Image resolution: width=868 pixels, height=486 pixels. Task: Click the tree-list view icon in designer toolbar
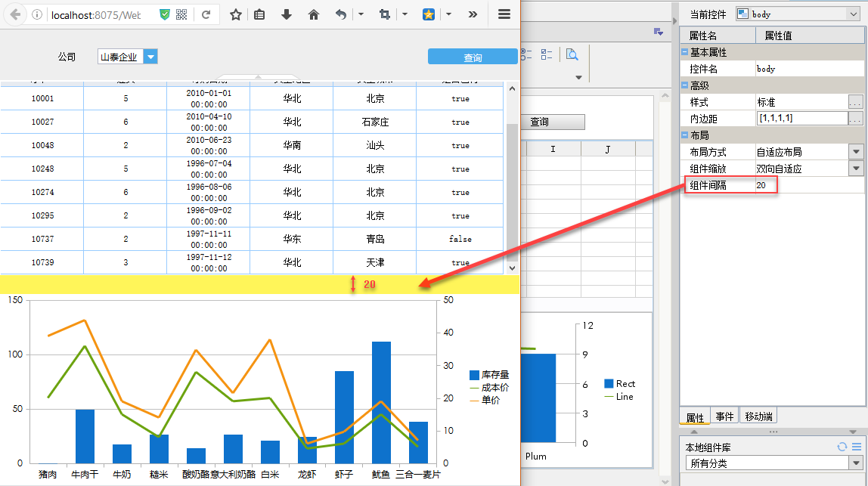(x=526, y=54)
